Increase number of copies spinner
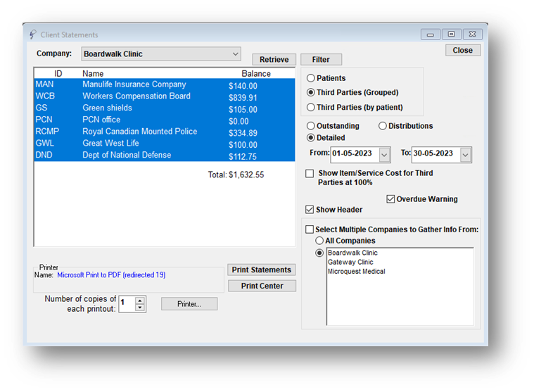The width and height of the screenshot is (534, 392). [139, 301]
